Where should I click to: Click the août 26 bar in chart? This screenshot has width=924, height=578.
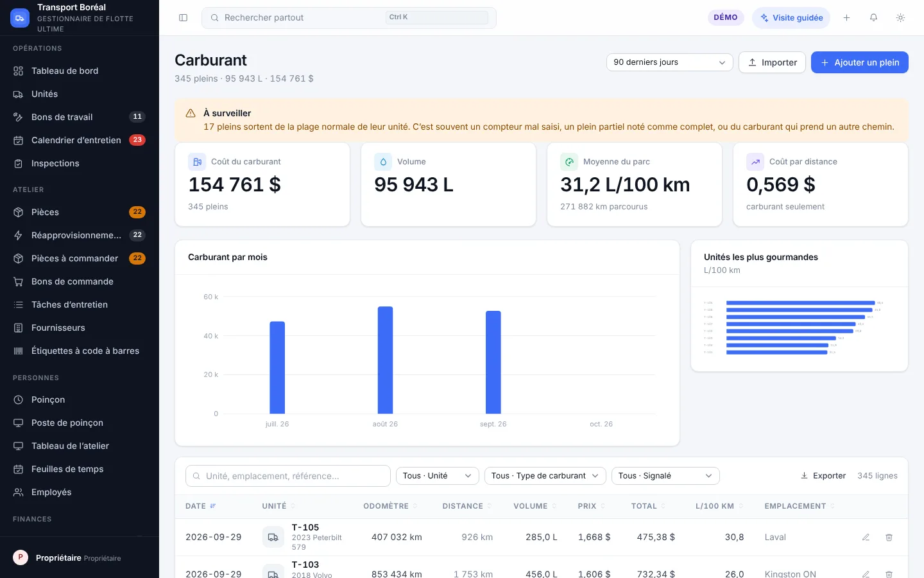385,360
